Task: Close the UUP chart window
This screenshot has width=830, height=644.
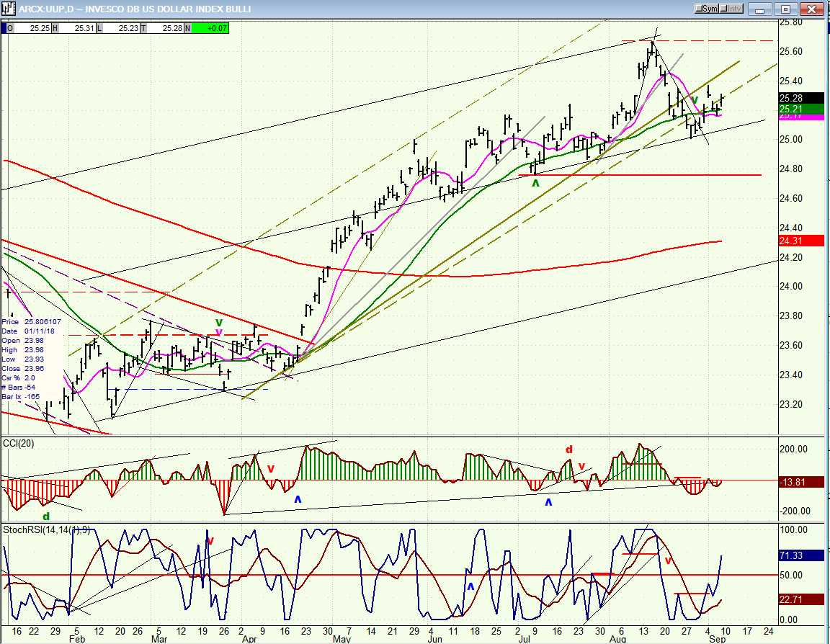Action: click(x=810, y=9)
